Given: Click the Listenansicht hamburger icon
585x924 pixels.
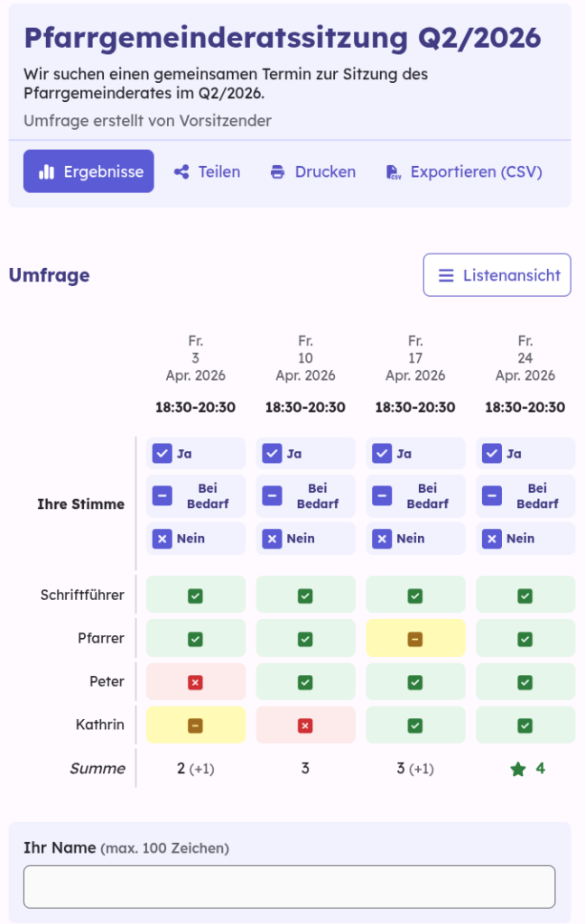Looking at the screenshot, I should click(446, 275).
